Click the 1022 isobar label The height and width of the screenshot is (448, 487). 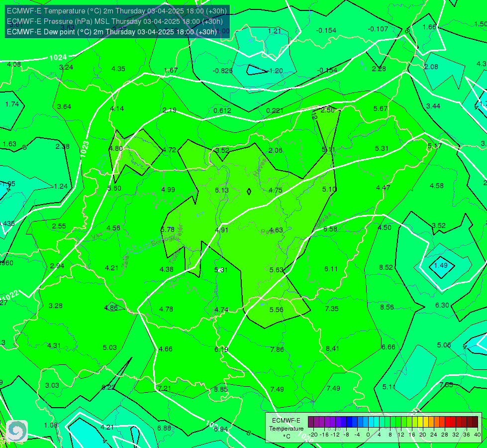point(11,296)
